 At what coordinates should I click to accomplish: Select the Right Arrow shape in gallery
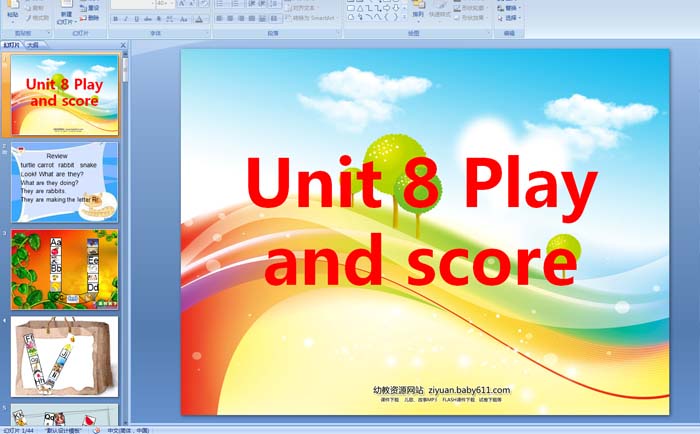[386, 8]
